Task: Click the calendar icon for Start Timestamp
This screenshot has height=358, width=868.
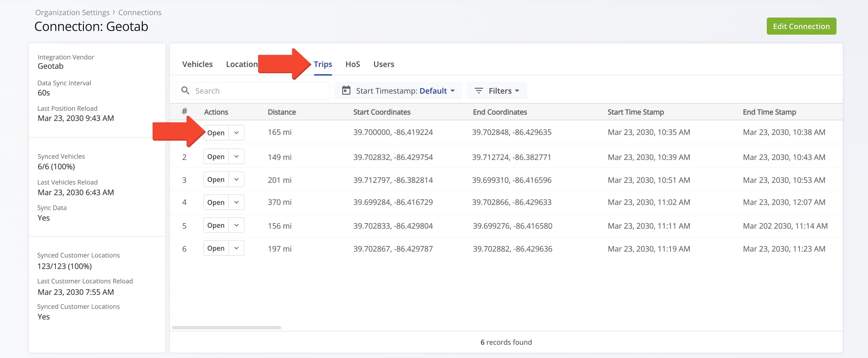Action: coord(346,90)
